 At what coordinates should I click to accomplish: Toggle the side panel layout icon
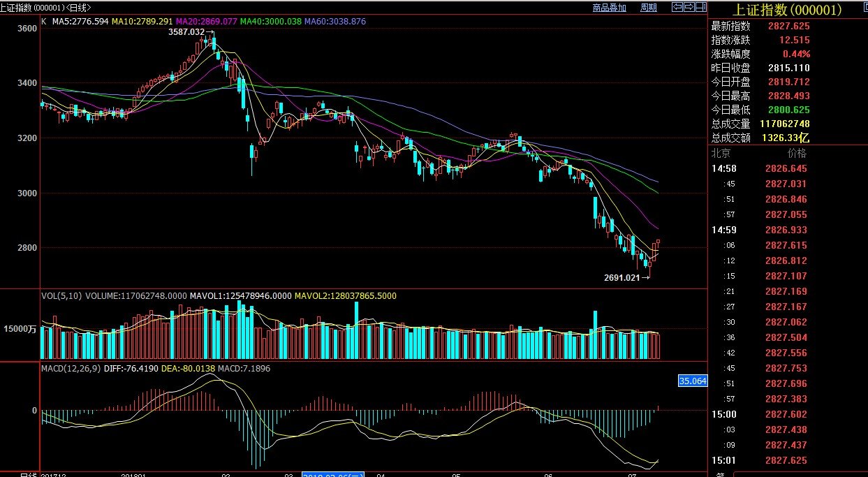(x=701, y=8)
